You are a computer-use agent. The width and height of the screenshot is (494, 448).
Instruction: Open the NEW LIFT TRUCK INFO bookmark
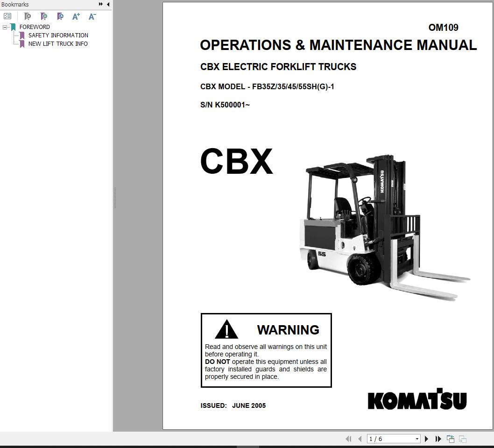tap(58, 44)
